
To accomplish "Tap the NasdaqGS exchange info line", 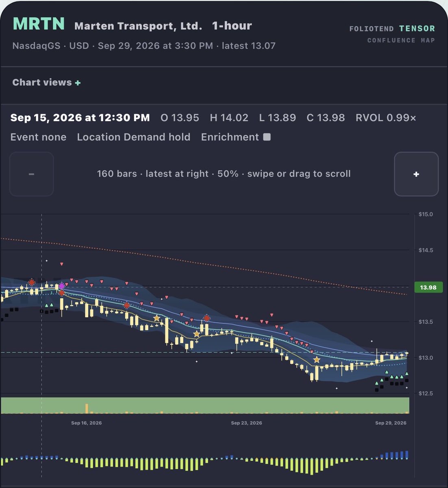I will coord(144,46).
